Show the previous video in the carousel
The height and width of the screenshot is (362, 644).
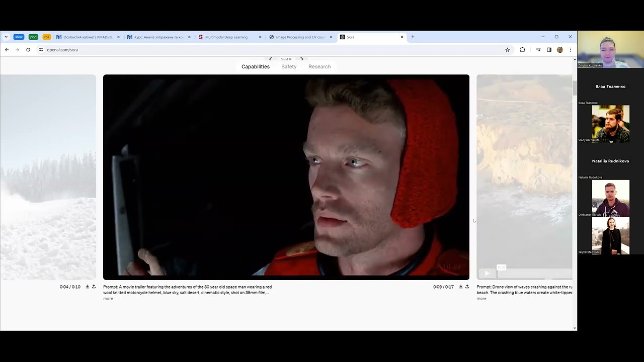click(271, 59)
